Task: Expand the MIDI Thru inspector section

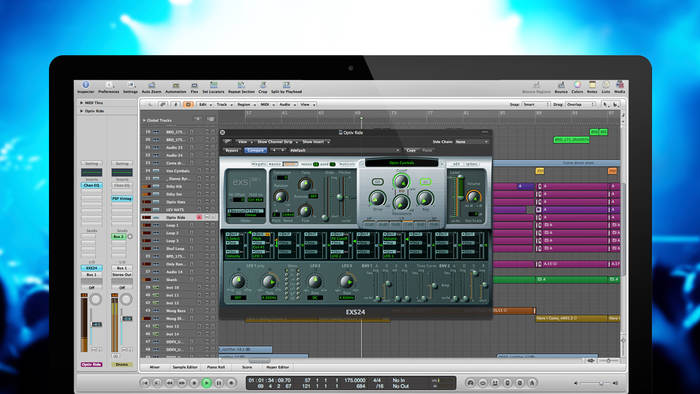Action: coord(81,103)
